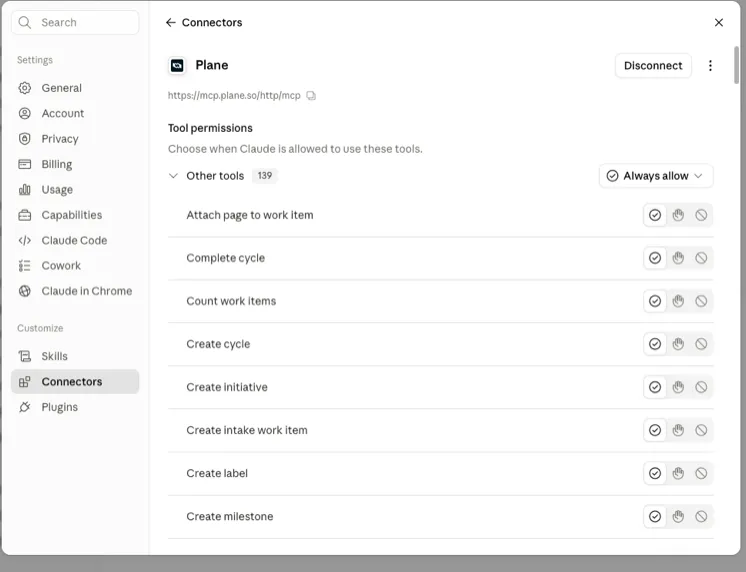Go back using the Connectors arrow
Image resolution: width=746 pixels, height=572 pixels.
click(170, 22)
